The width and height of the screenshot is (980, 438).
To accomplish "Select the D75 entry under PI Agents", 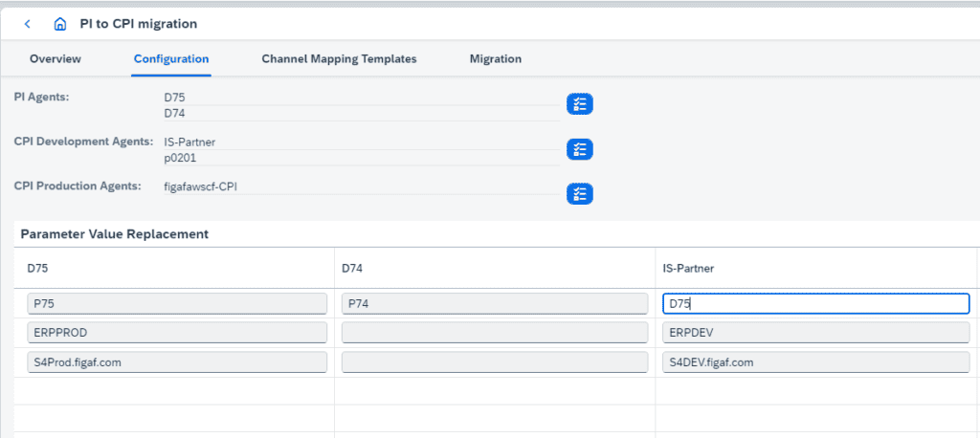I will click(x=174, y=98).
